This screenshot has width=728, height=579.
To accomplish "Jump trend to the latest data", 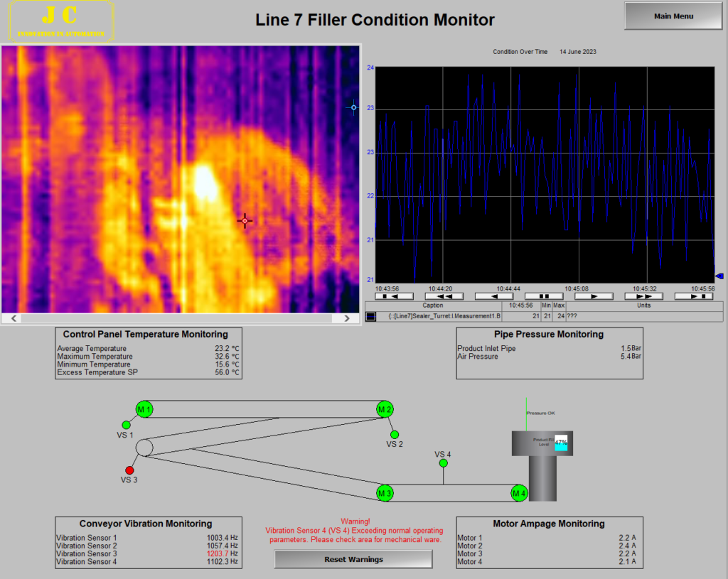I will 693,296.
